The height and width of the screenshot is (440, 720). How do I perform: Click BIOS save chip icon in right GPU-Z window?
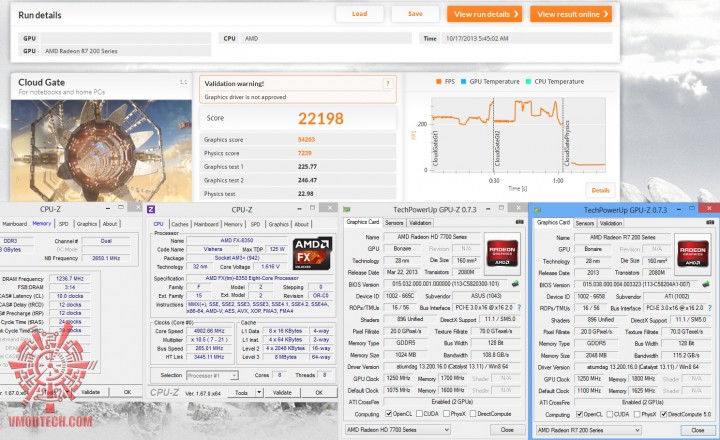[x=706, y=285]
